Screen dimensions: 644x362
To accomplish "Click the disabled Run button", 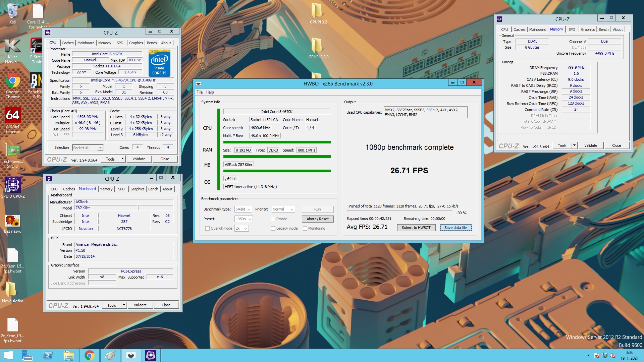I will pos(317,209).
